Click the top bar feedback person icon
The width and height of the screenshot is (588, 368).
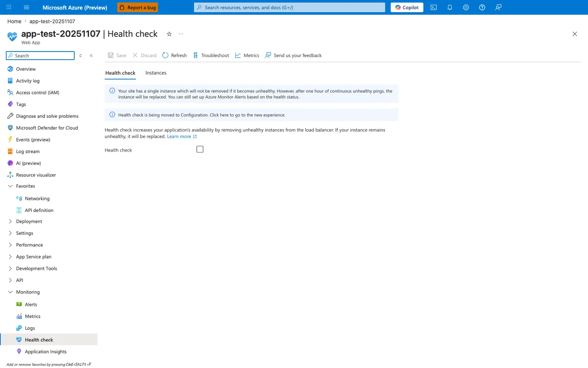[x=498, y=7]
